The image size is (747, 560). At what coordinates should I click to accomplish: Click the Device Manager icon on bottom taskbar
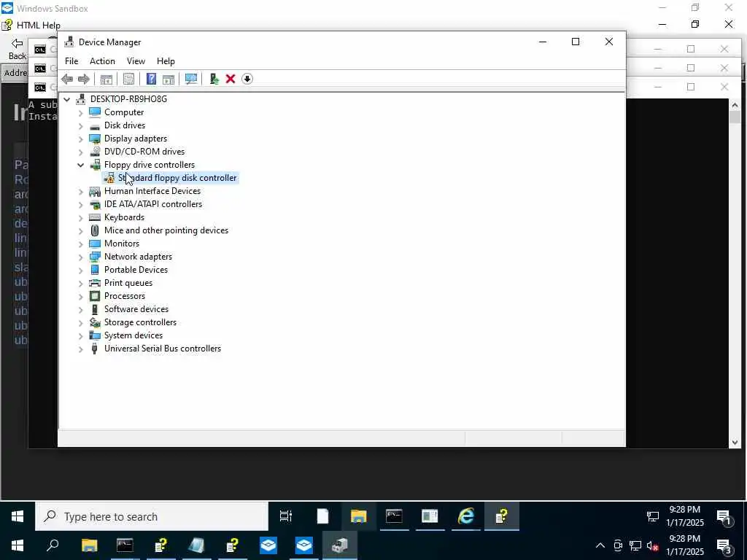coord(339,545)
